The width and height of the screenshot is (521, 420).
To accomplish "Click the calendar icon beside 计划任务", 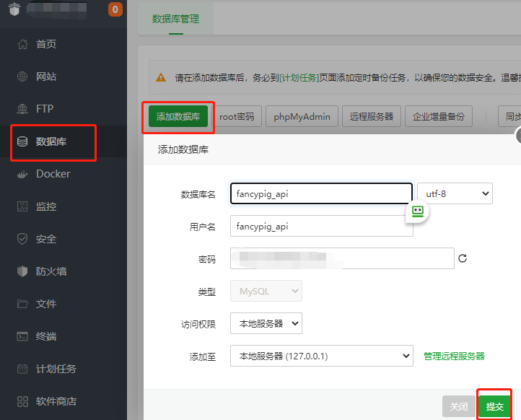I will 22,369.
